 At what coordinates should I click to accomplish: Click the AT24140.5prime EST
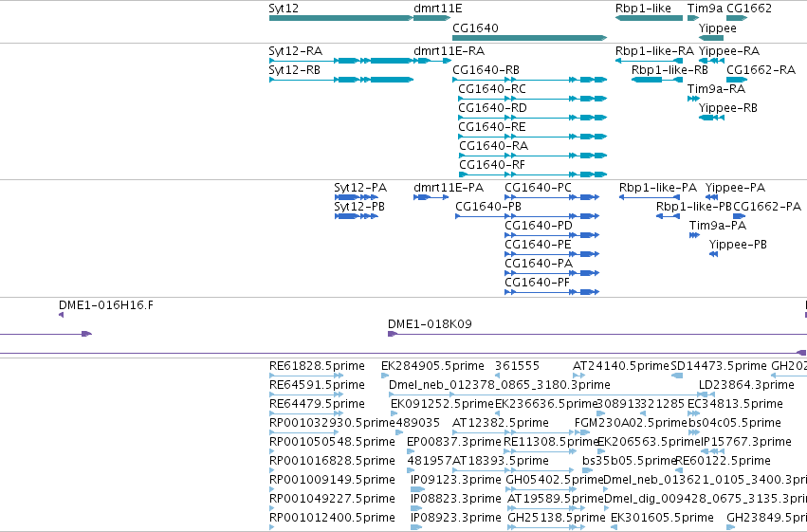coord(579,376)
